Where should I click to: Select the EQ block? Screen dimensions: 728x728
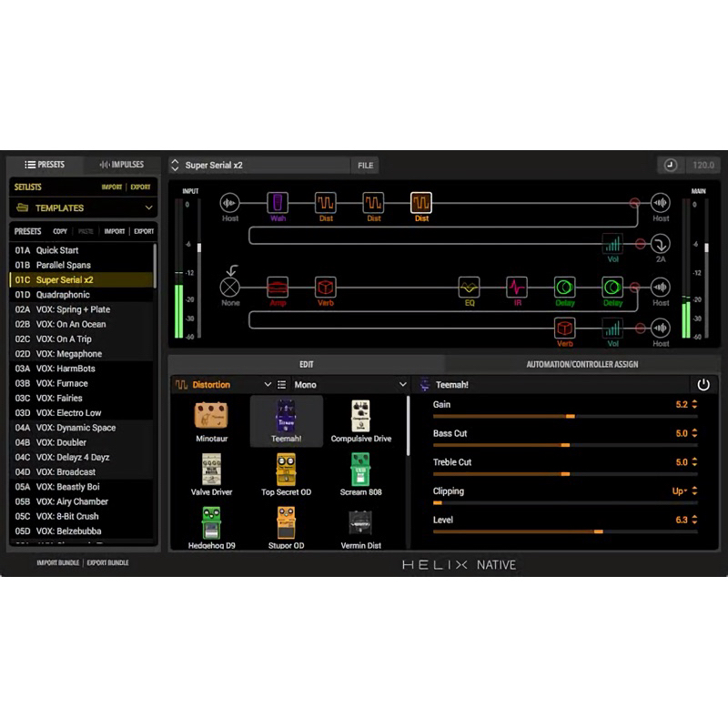coord(469,288)
